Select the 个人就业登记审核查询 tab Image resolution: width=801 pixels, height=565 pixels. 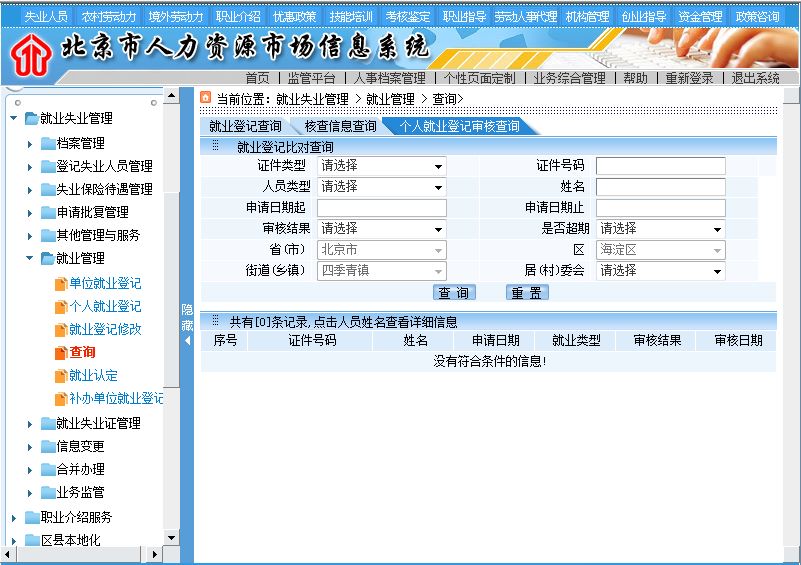tap(460, 126)
